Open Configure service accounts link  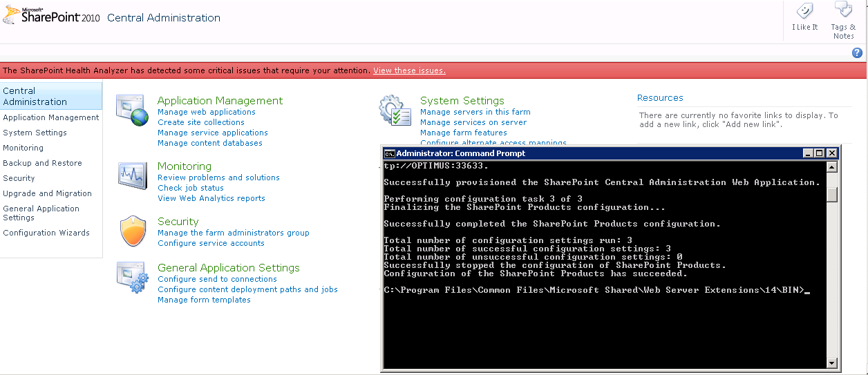pyautogui.click(x=211, y=243)
